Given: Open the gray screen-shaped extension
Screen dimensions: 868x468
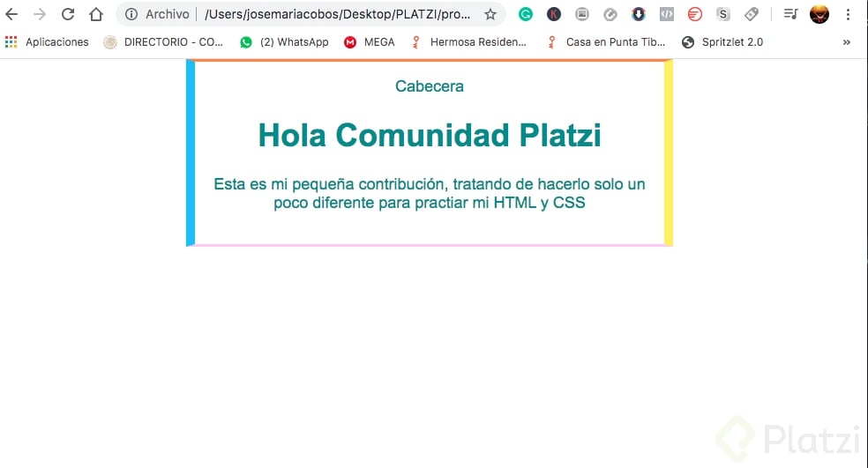Looking at the screenshot, I should click(x=582, y=14).
